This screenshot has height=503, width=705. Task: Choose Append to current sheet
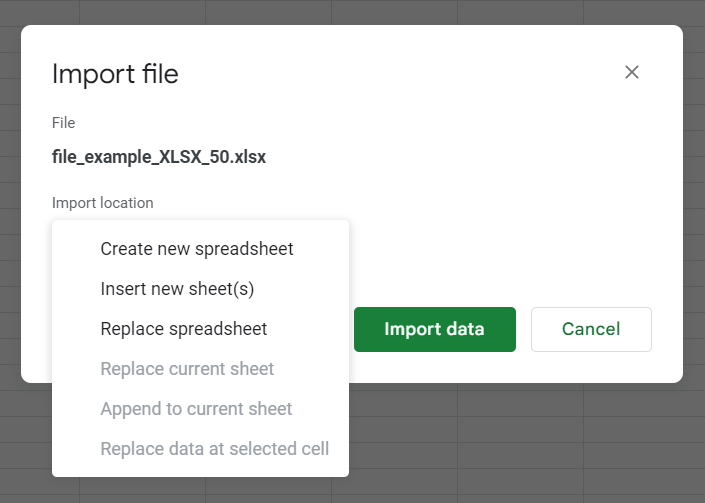tap(201, 409)
